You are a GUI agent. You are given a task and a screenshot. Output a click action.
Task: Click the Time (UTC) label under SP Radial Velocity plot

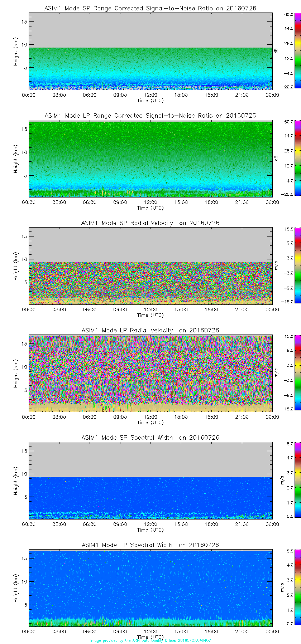point(150,315)
